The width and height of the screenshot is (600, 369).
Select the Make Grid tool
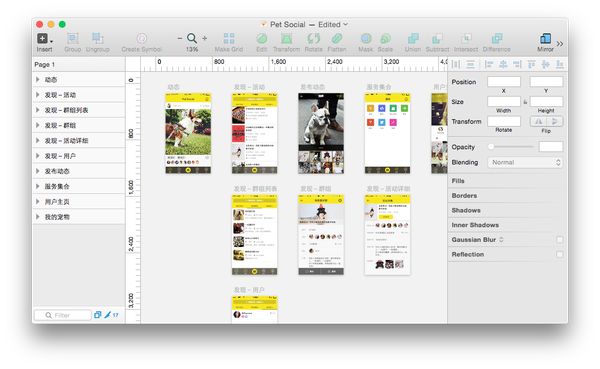(229, 38)
